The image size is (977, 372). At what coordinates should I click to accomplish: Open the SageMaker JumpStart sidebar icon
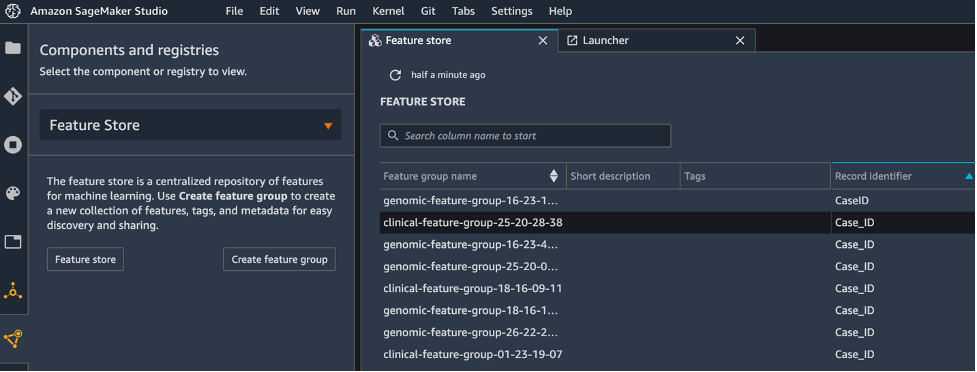(x=13, y=290)
